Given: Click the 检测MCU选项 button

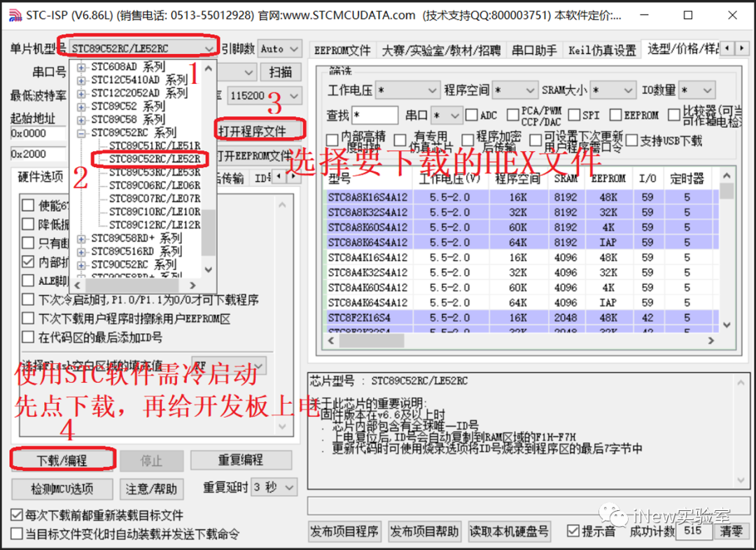Looking at the screenshot, I should (x=62, y=489).
